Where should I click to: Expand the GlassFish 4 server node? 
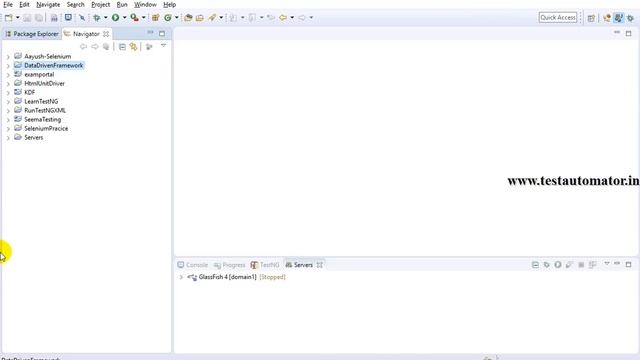181,277
